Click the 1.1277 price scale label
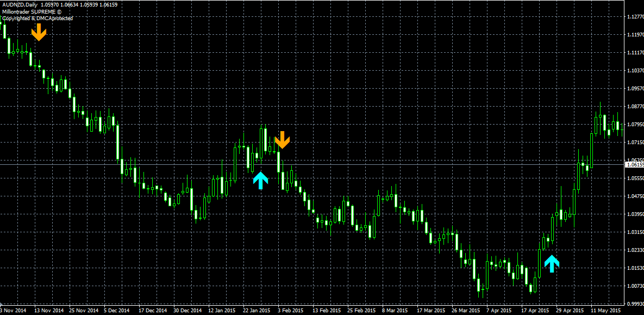The height and width of the screenshot is (315, 644). coord(635,17)
